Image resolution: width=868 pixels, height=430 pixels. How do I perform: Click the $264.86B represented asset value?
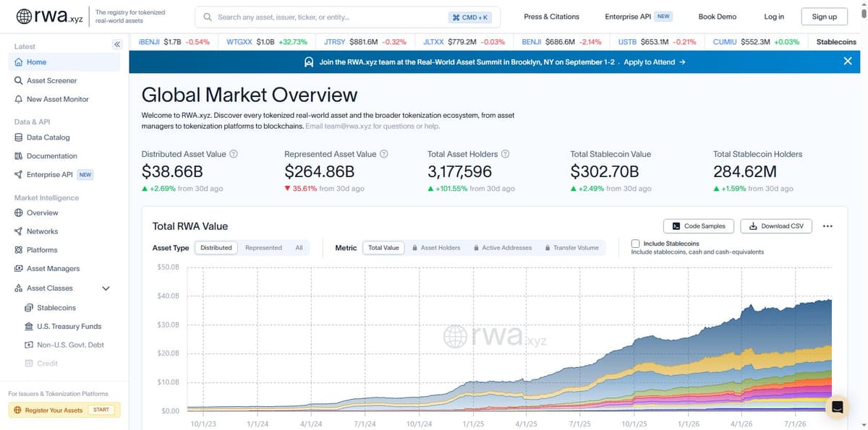(320, 172)
